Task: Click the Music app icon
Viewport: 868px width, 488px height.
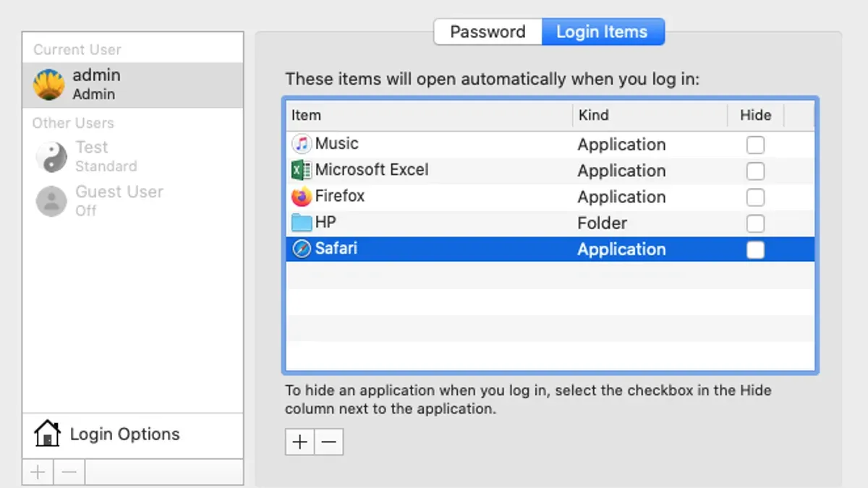Action: coord(301,144)
